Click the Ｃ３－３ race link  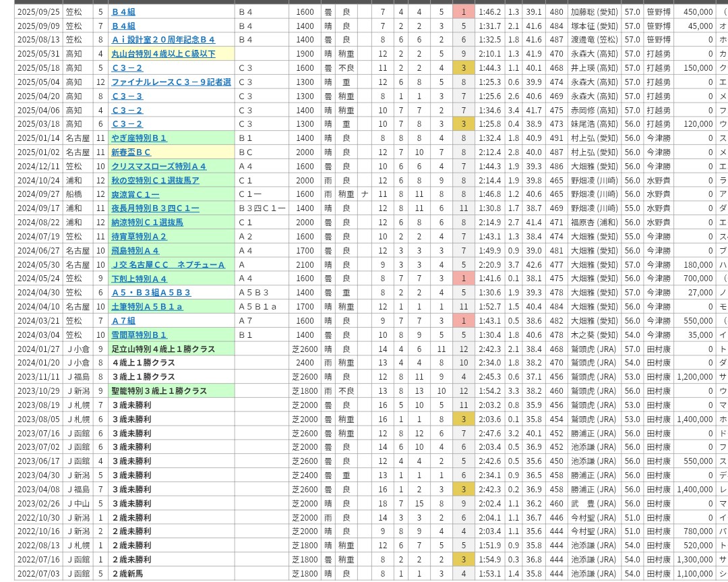tap(127, 96)
